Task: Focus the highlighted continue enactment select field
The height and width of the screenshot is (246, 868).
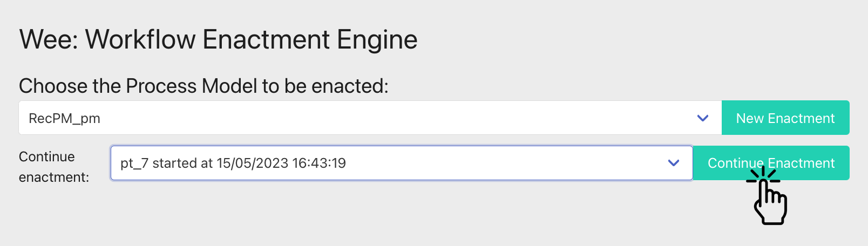Action: 402,163
